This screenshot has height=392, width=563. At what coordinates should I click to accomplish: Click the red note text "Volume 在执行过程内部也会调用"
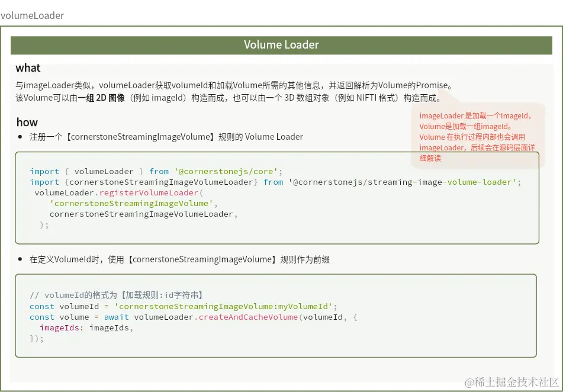point(472,137)
